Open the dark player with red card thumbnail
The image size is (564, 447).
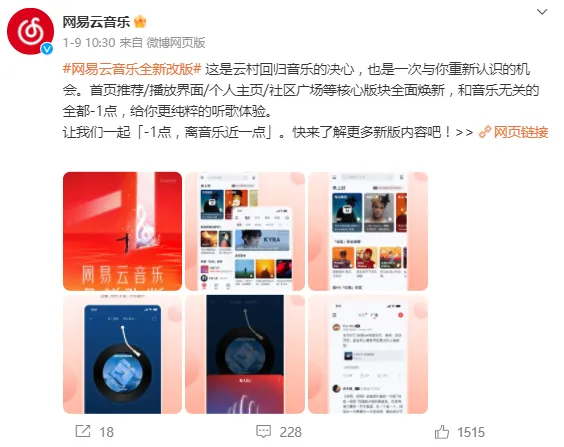tap(245, 354)
